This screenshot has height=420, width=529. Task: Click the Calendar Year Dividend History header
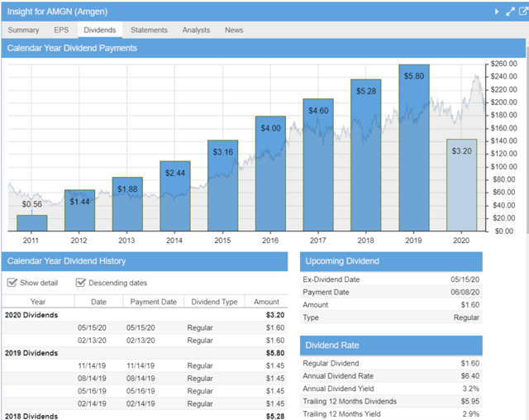[145, 261]
